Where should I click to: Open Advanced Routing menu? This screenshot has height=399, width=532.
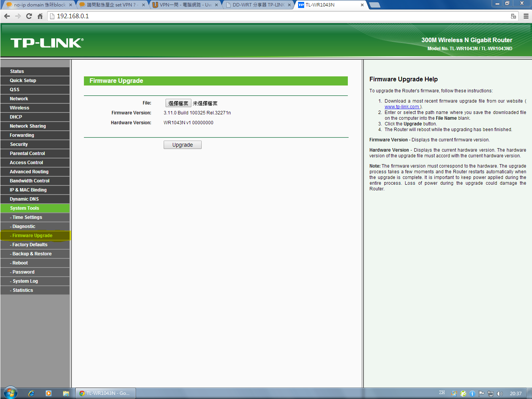click(35, 172)
